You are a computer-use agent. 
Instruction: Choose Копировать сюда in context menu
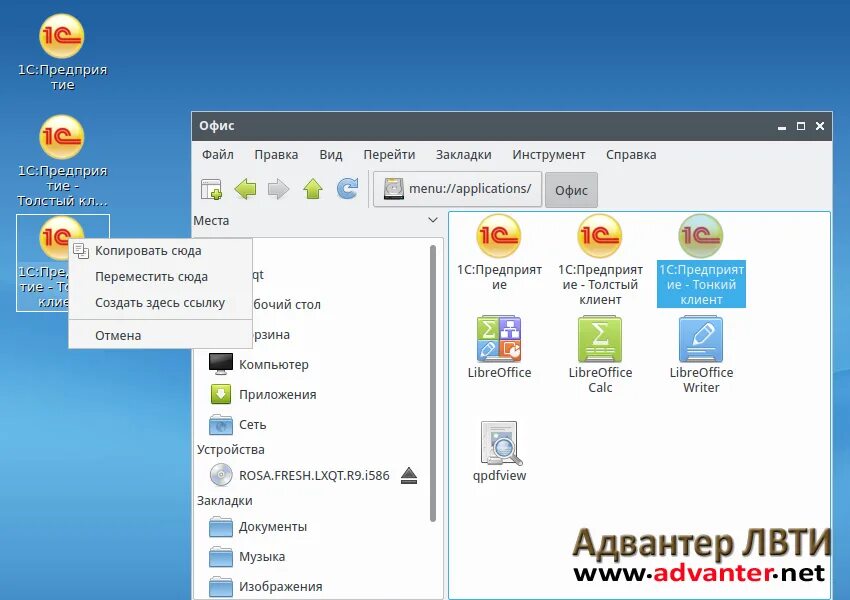(x=160, y=250)
